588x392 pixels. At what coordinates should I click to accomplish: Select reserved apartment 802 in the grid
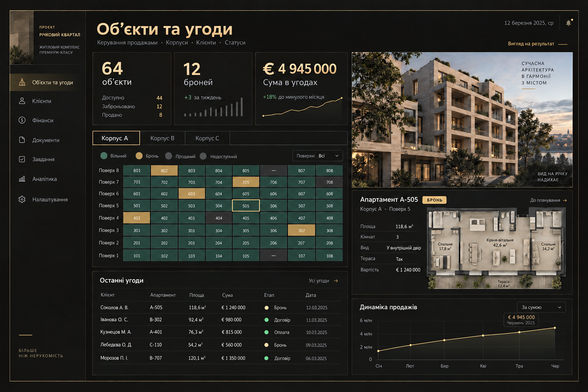pos(164,171)
